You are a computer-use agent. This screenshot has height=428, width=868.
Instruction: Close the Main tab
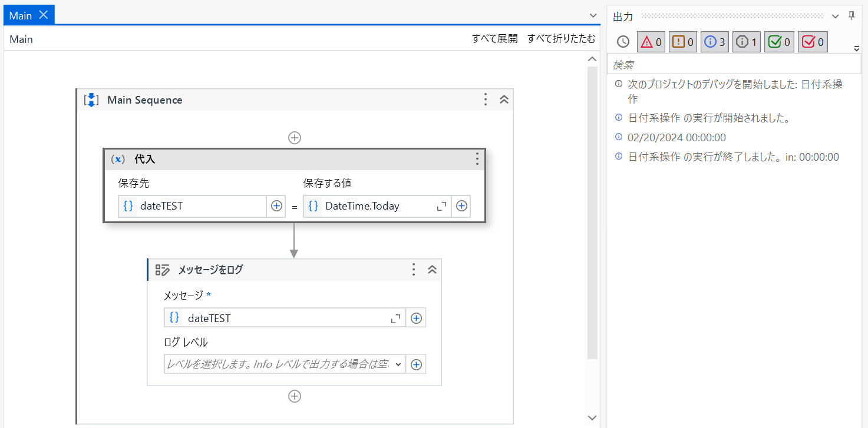(43, 15)
